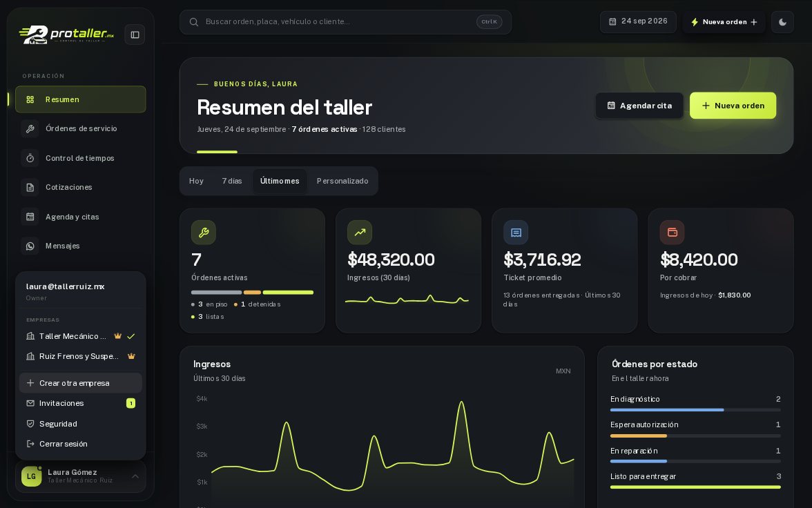This screenshot has width=812, height=508.
Task: Click the trending arrow icon in Ingresos card
Action: pos(359,233)
